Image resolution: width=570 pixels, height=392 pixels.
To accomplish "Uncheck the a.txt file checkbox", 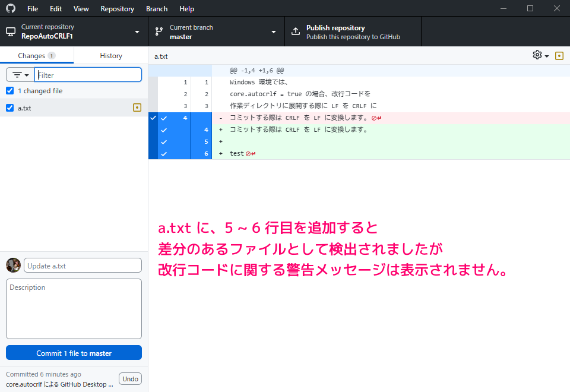I will tap(9, 108).
